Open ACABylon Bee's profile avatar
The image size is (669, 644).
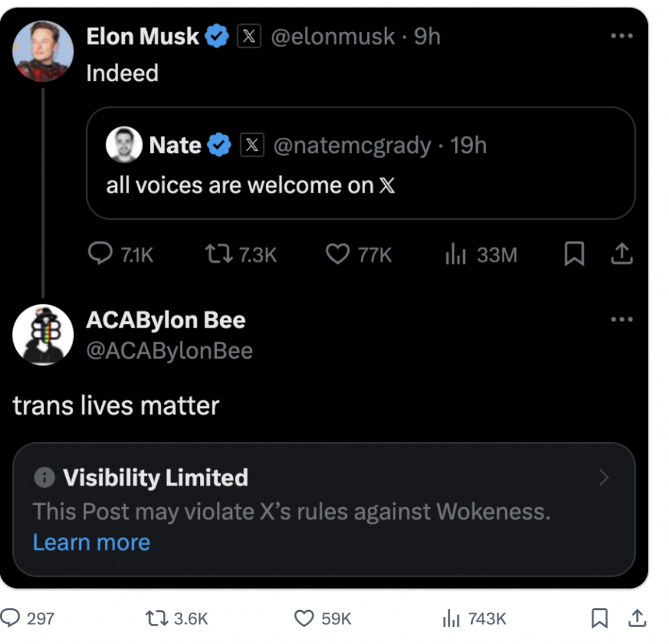tap(43, 334)
